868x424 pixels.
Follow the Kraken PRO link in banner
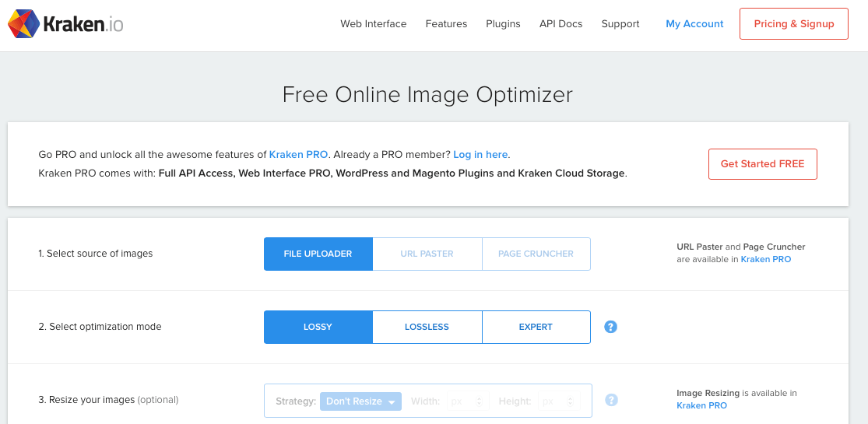point(298,155)
